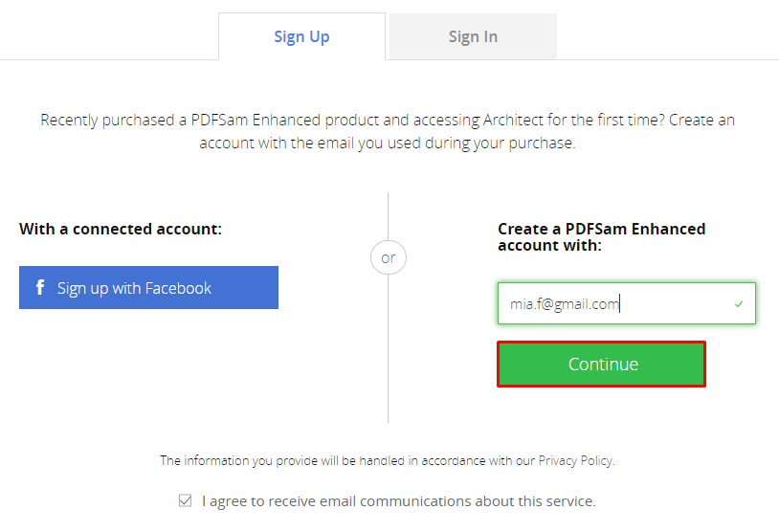
Task: Click the 'I agree to receive email' label
Action: 398,501
